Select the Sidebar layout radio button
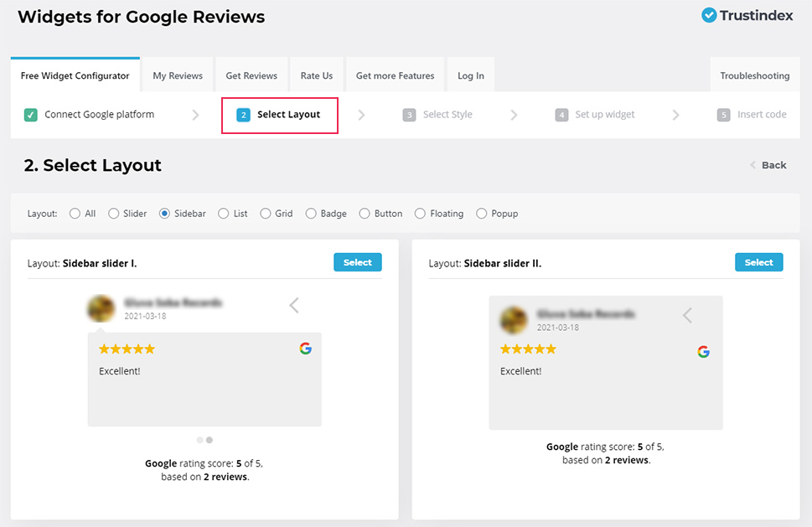 164,214
